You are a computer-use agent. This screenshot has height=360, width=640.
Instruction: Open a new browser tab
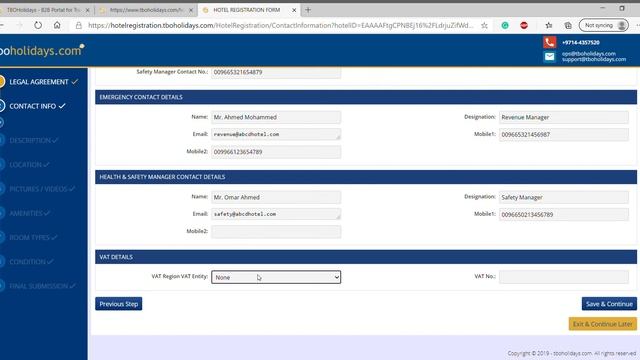308,10
